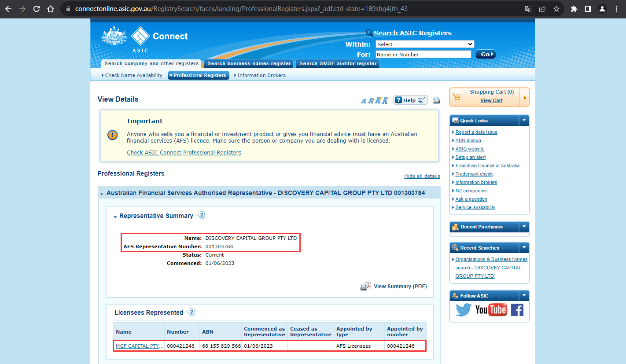Open Licensees Represented help icon

(x=191, y=312)
